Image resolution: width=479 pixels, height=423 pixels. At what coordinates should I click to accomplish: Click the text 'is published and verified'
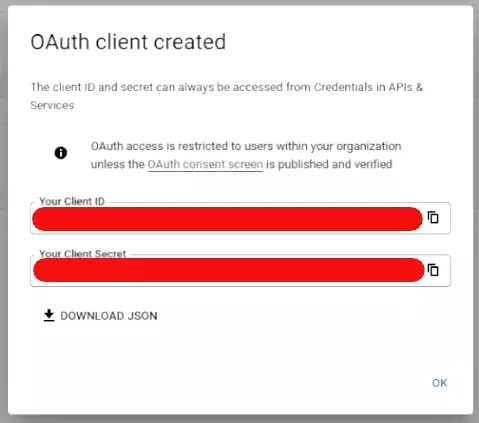(x=329, y=164)
